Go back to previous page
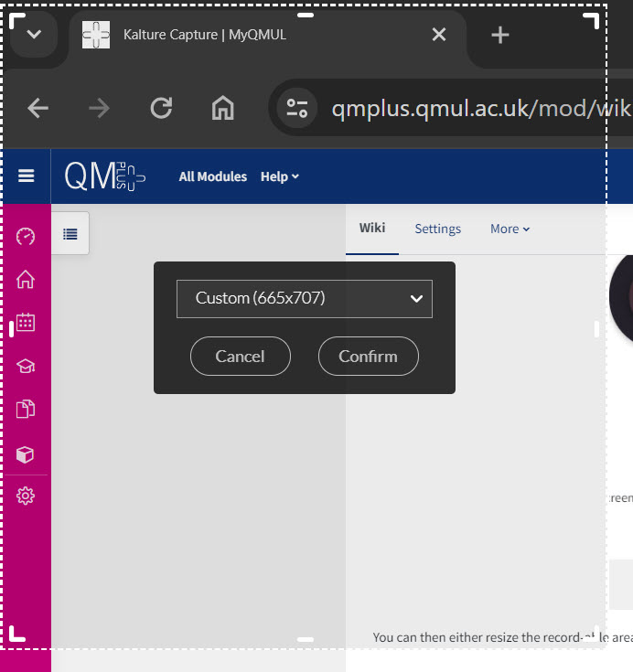 click(38, 108)
